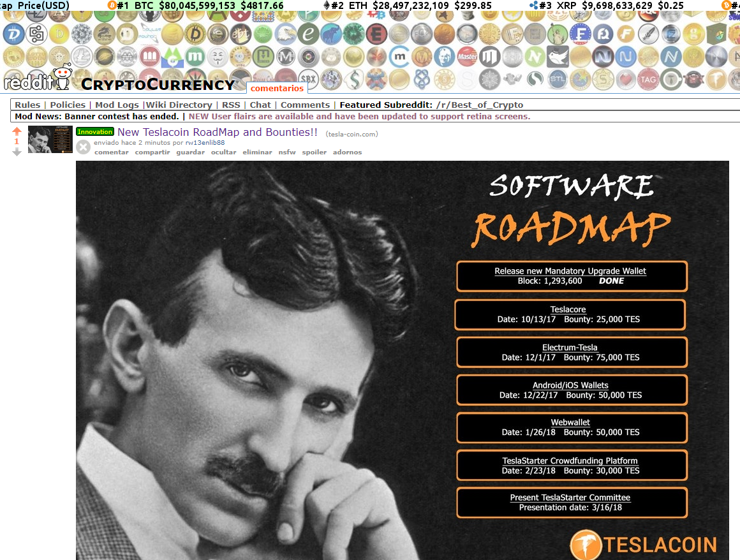Open the Policies link
Image resolution: width=740 pixels, height=560 pixels.
68,105
